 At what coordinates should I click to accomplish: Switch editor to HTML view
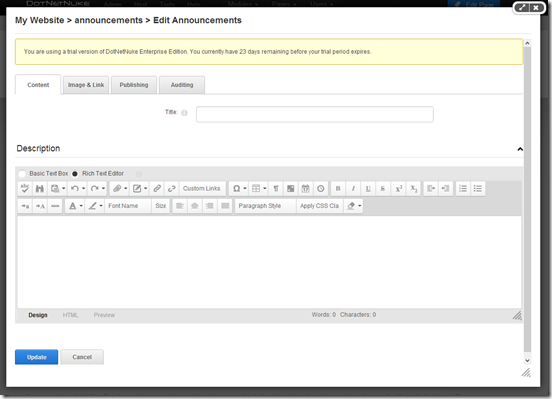(x=70, y=315)
